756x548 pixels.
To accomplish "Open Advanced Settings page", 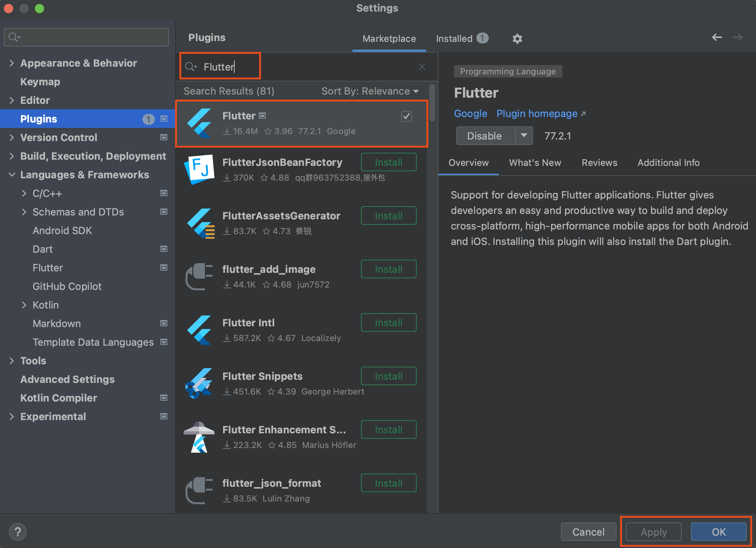I will [67, 379].
